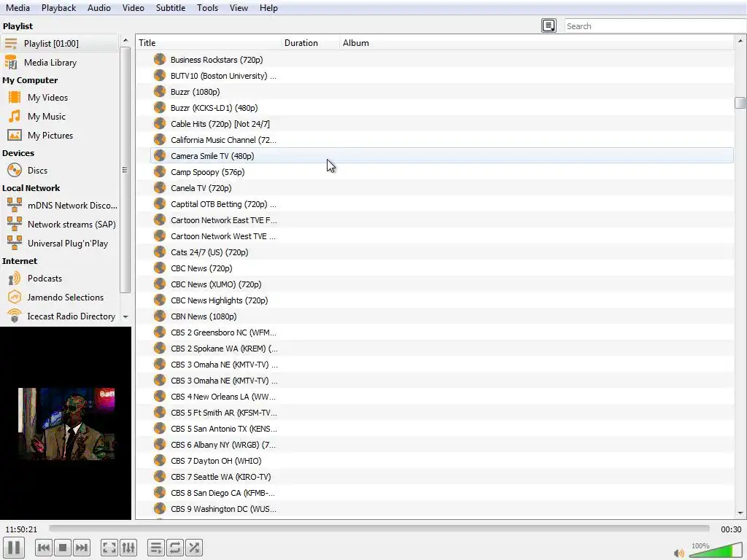Open extended settings and effects
The image size is (747, 560).
[x=128, y=548]
